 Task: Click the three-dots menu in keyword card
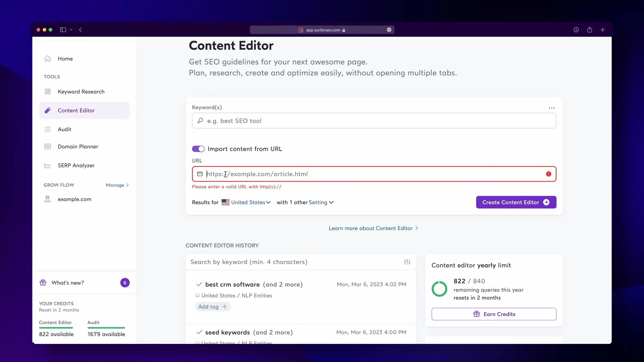[x=551, y=108]
